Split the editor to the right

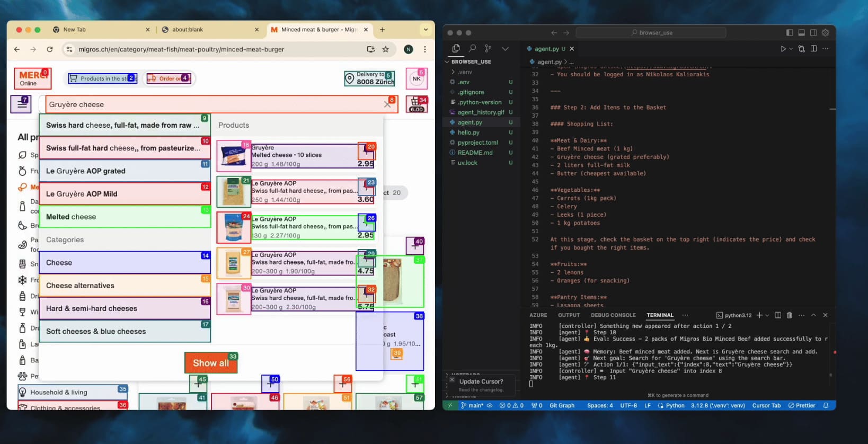tap(813, 49)
